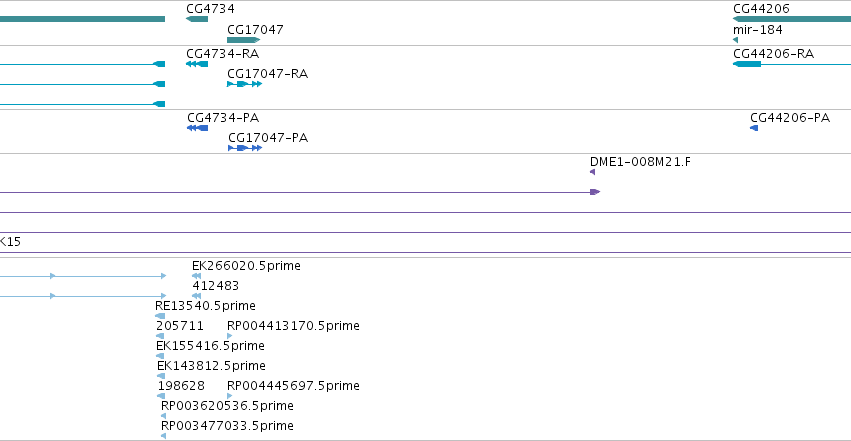Viewport: 851px width, 441px height.
Task: Open the EK266020.5prime feature label
Action: pos(246,266)
